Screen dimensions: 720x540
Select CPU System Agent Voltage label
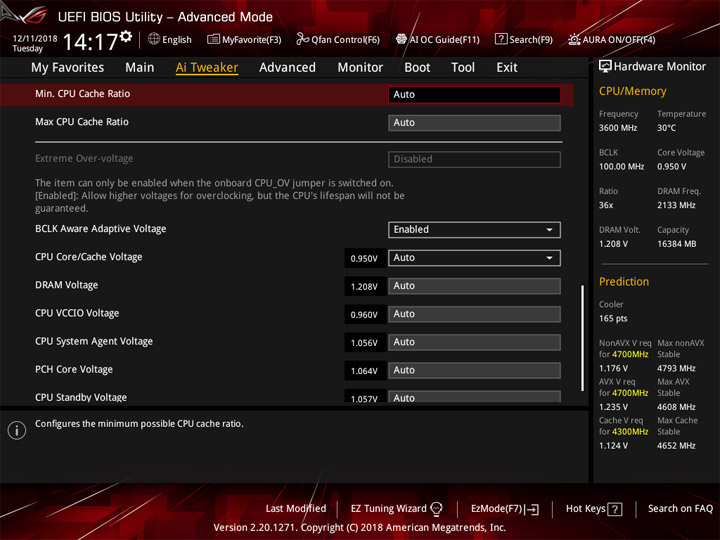tap(94, 341)
